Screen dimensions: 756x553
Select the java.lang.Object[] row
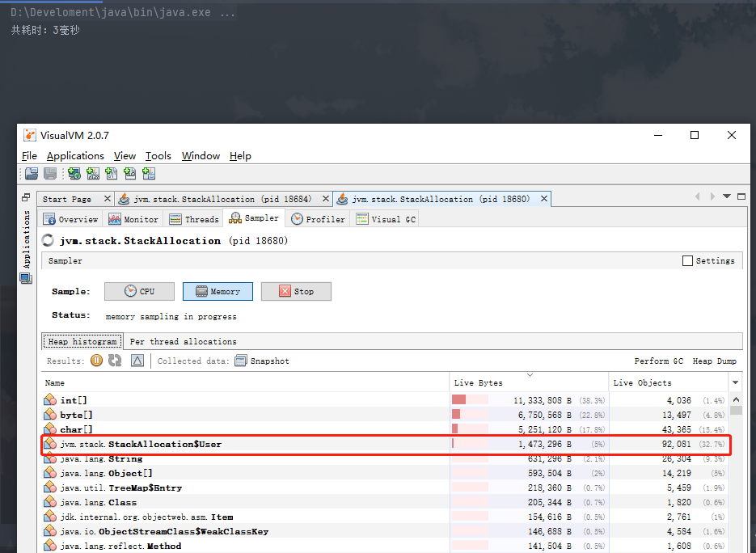386,473
